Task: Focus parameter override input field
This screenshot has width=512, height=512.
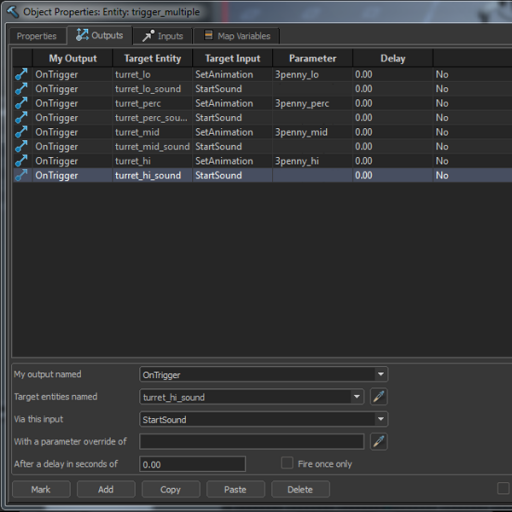Action: tap(252, 441)
